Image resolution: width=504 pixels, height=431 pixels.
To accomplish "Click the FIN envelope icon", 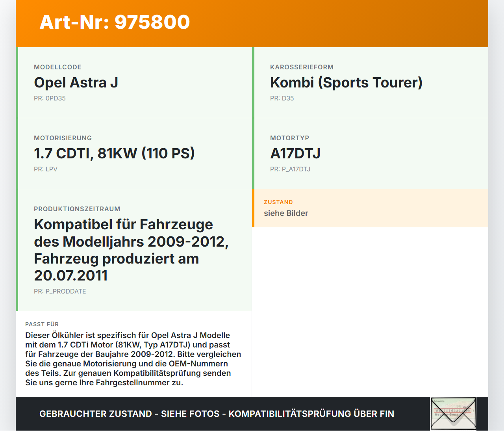I will pos(453,413).
